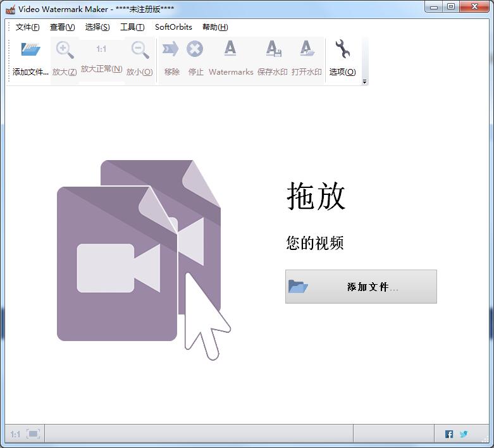The width and height of the screenshot is (494, 448).
Task: Click the 放大 zoom in magnifier icon
Action: pyautogui.click(x=65, y=50)
